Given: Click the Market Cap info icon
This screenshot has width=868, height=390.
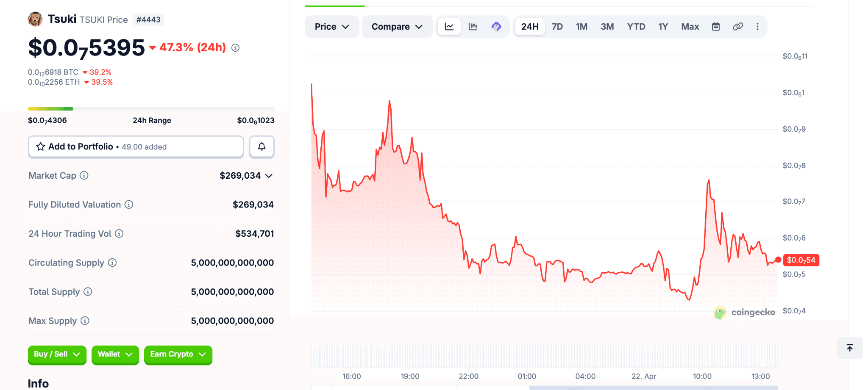Looking at the screenshot, I should click(x=84, y=175).
